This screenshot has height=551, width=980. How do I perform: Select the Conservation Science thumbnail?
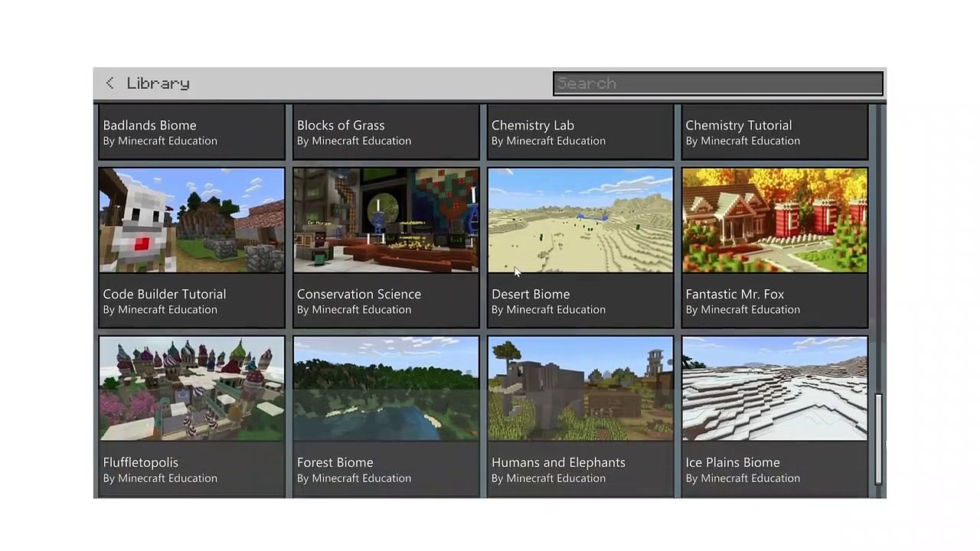click(386, 220)
